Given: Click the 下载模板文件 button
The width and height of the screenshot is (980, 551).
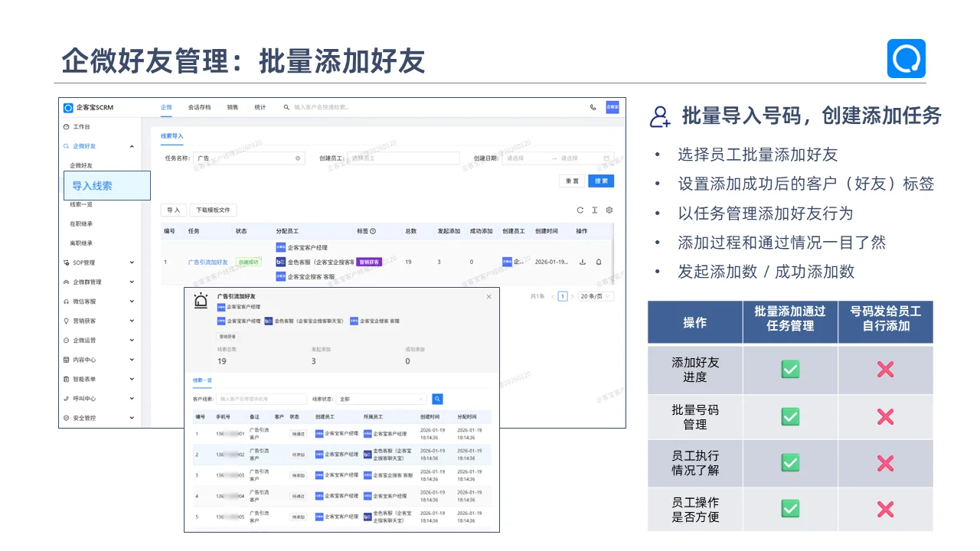Looking at the screenshot, I should 214,210.
